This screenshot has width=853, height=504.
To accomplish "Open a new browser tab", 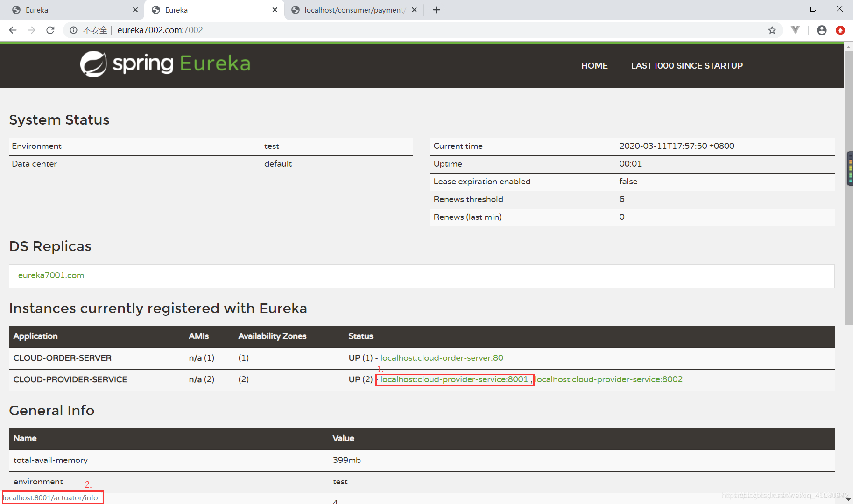I will tap(437, 9).
